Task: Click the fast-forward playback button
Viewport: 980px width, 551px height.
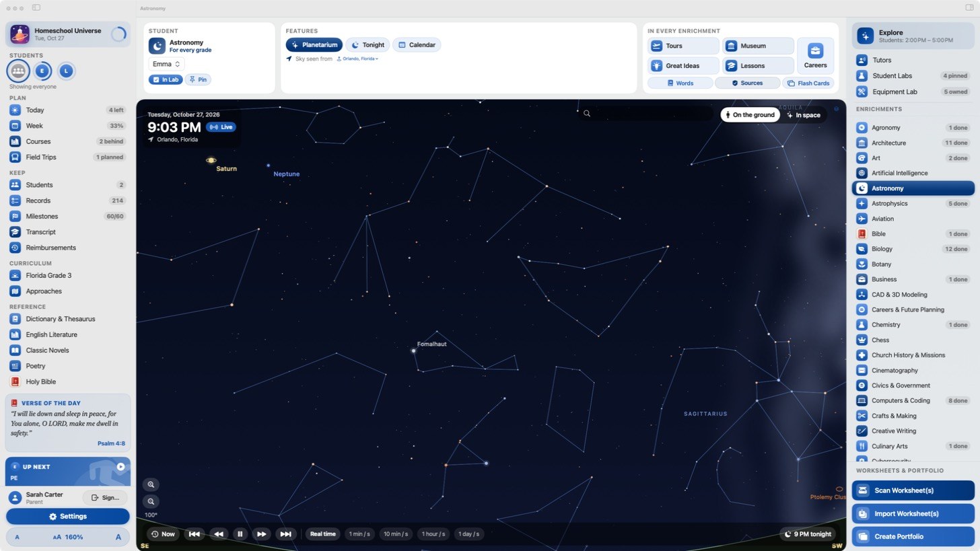Action: [x=261, y=534]
